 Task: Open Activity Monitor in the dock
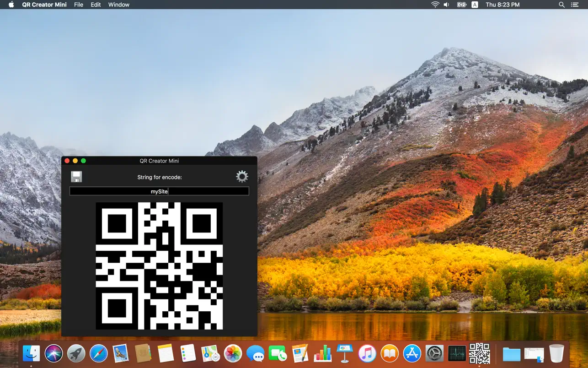point(457,353)
